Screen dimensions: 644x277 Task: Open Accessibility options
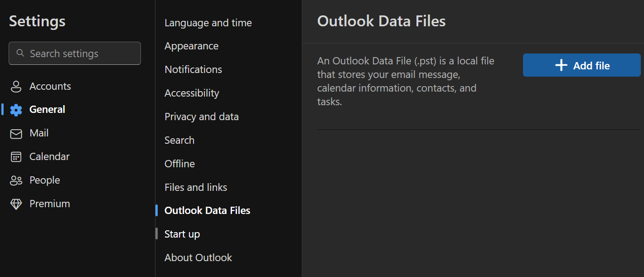192,93
